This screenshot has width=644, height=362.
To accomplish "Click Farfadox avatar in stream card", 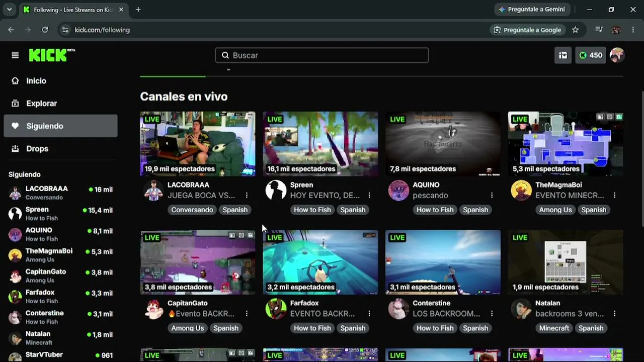I will [x=276, y=309].
